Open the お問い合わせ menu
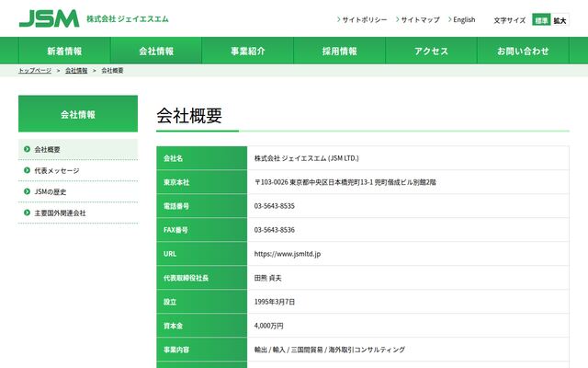 tap(523, 51)
